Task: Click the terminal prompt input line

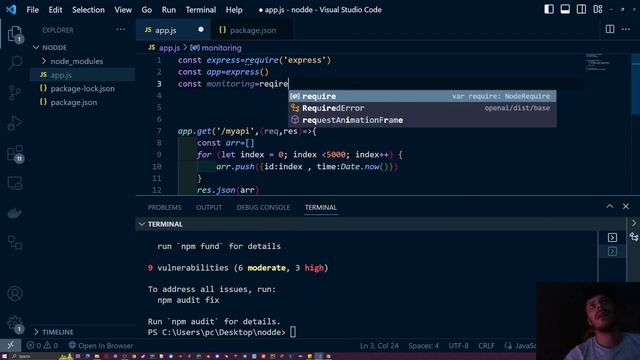Action: [222, 332]
